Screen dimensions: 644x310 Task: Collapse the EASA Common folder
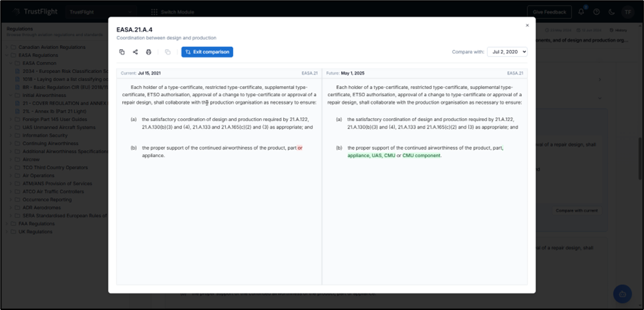(x=10, y=64)
